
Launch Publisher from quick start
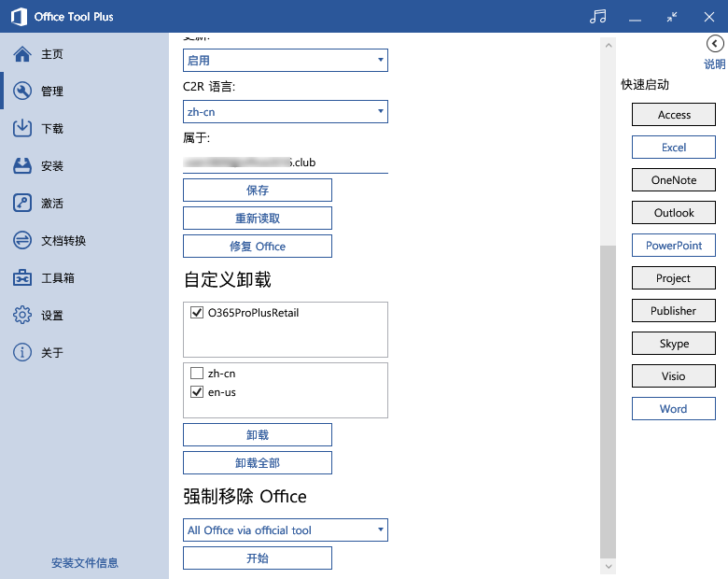tap(674, 310)
